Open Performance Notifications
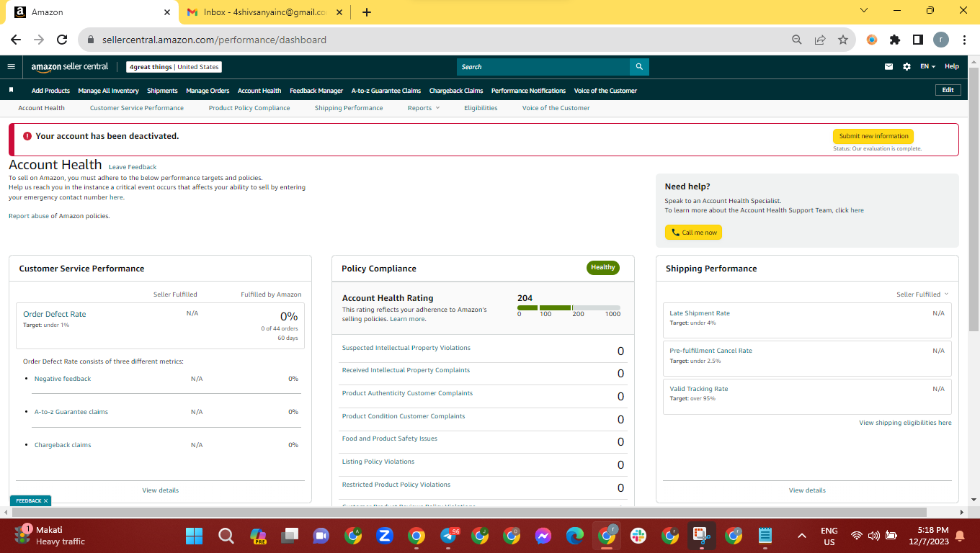 [528, 91]
